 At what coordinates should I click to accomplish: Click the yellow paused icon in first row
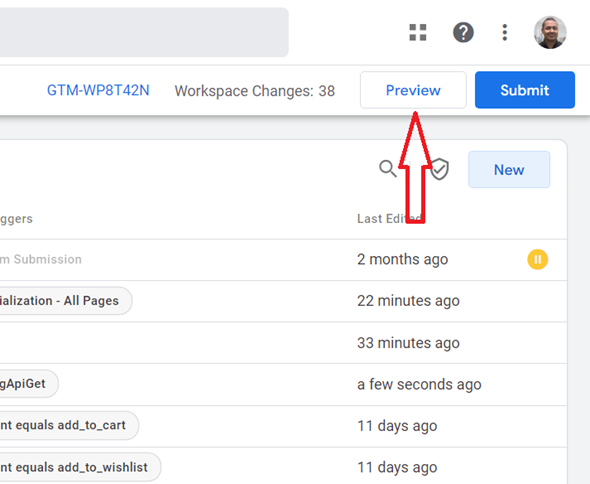click(537, 259)
